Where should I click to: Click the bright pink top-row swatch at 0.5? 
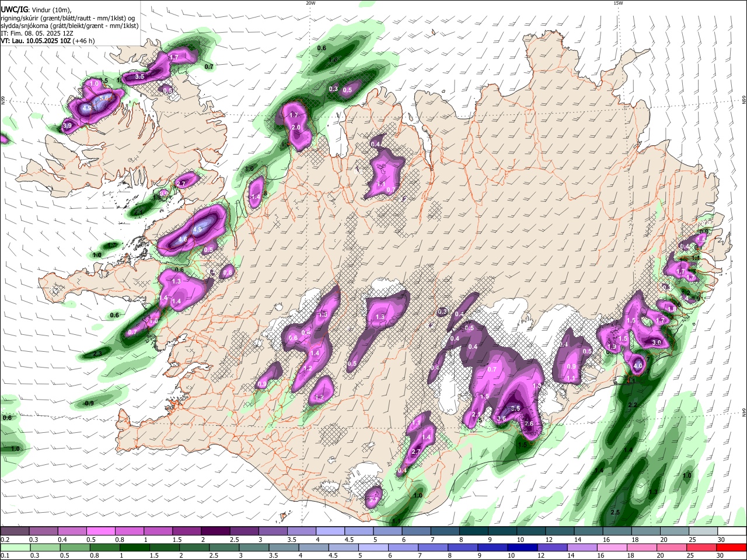click(x=100, y=531)
